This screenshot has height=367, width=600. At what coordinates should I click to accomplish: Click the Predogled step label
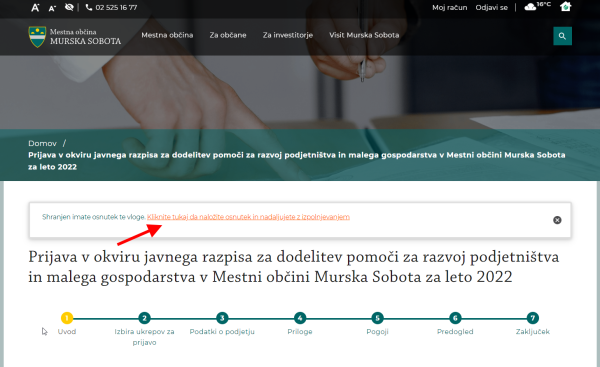coord(455,332)
